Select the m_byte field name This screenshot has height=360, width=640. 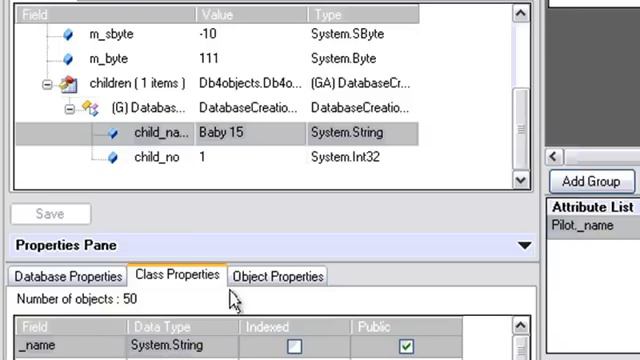[x=109, y=59]
